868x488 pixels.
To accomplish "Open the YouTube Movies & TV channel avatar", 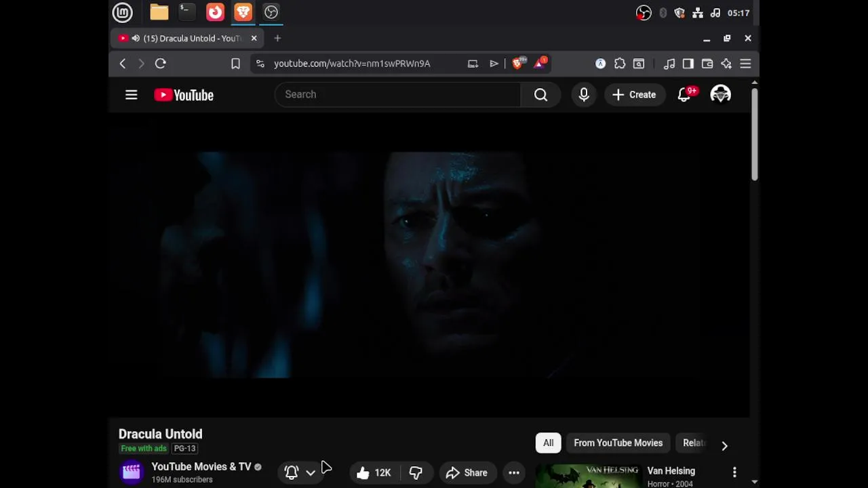I will click(x=132, y=472).
